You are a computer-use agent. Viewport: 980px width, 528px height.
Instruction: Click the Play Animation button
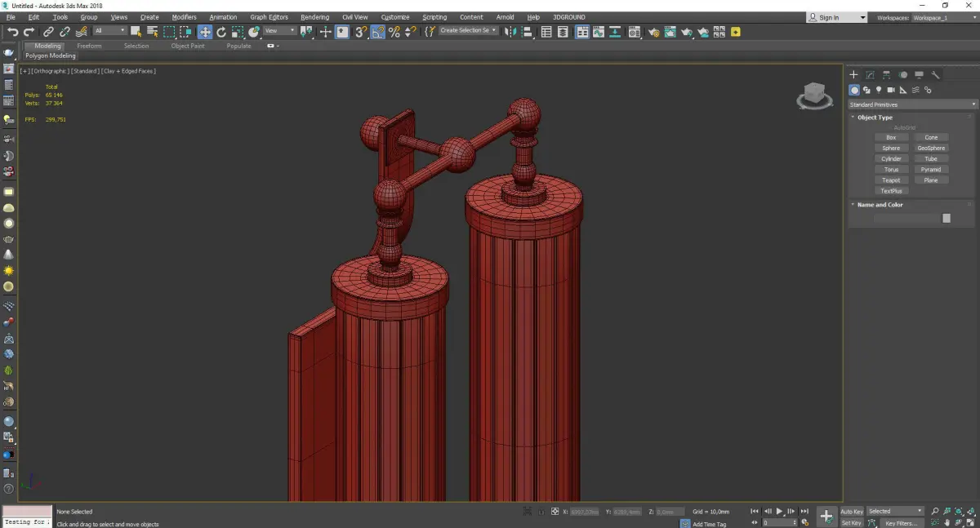tap(779, 512)
